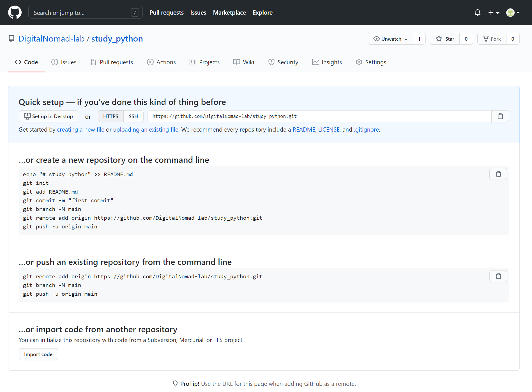The image size is (532, 392).
Task: Open the notifications bell
Action: (477, 13)
